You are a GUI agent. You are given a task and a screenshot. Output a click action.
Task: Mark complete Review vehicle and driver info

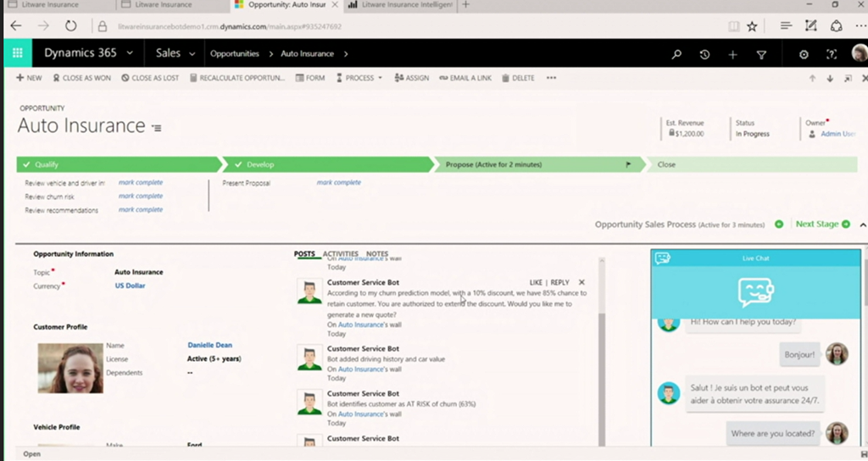[x=141, y=182]
